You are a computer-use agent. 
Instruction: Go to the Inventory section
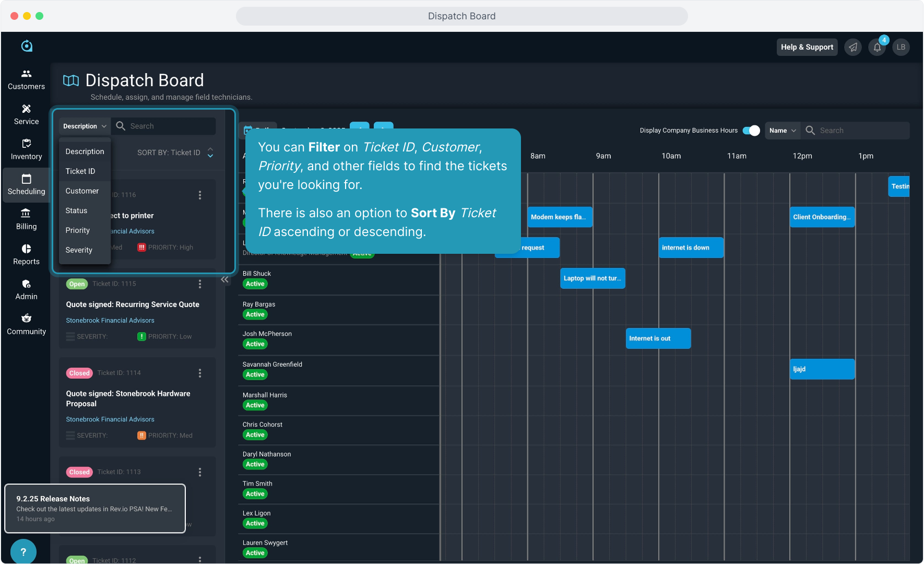point(26,149)
